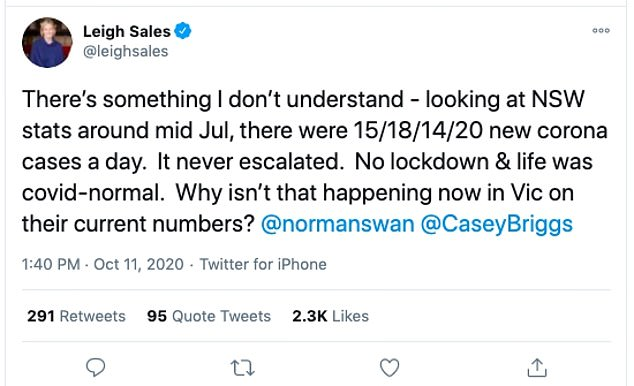
Task: Click the 1:40 PM timestamp
Action: (51, 264)
